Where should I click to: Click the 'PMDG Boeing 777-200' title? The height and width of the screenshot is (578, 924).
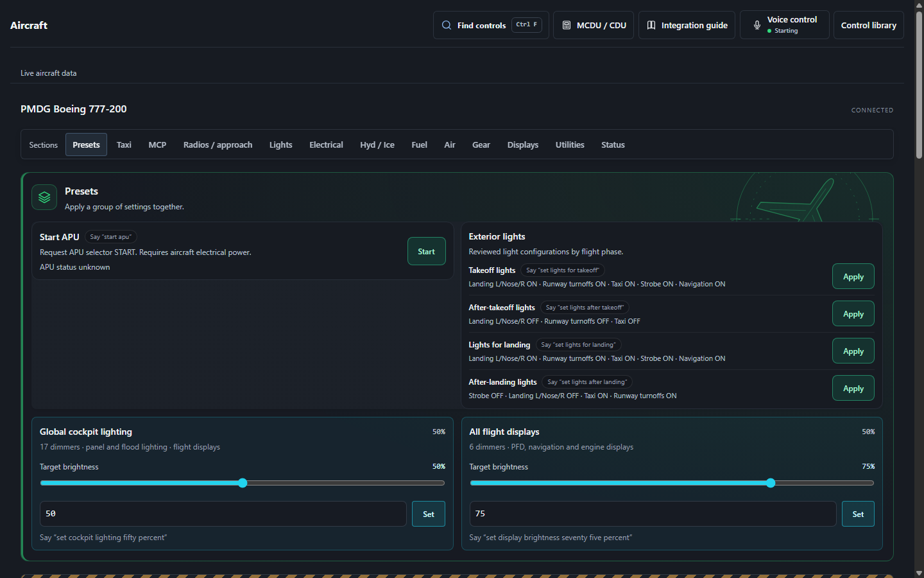74,109
